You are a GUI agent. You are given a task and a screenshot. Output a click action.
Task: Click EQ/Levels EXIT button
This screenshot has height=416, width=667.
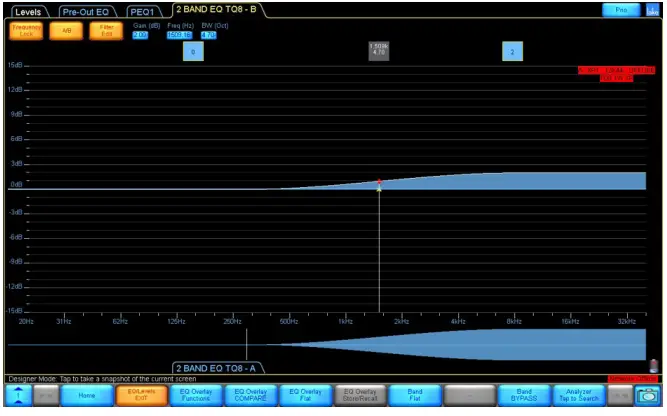point(141,395)
